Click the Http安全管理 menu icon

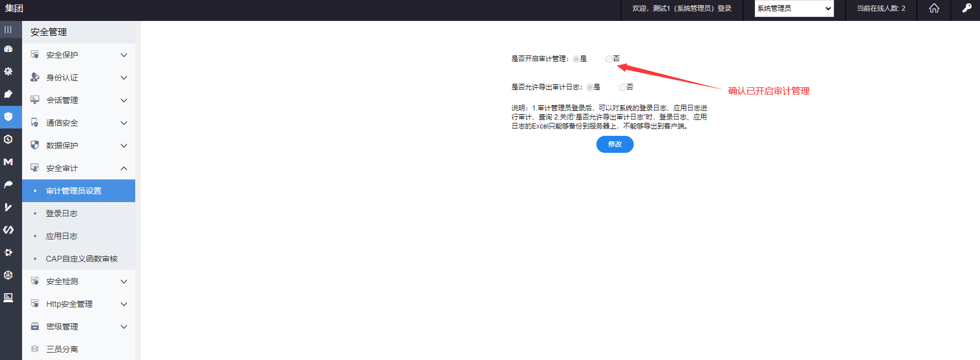(x=35, y=303)
